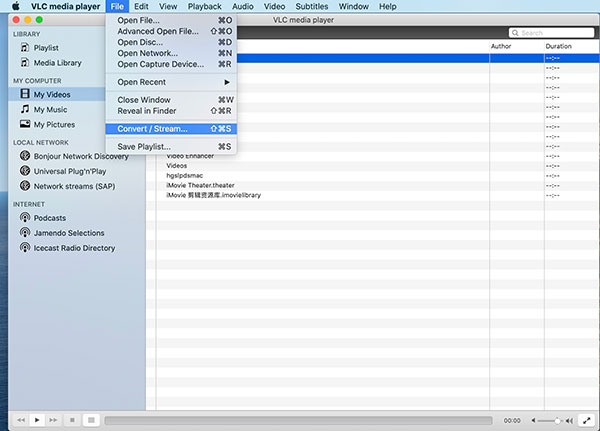
Task: Select My Videos in sidebar
Action: 57,94
